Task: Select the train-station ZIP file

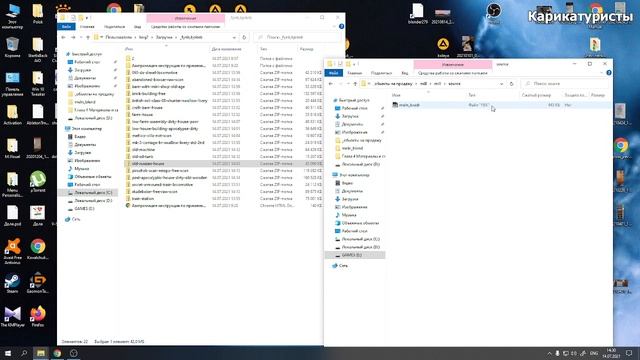Action: pyautogui.click(x=224, y=198)
